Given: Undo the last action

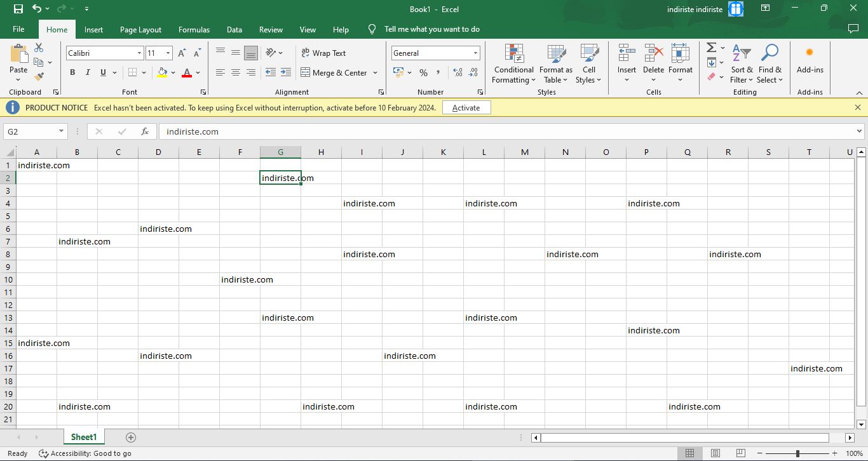Looking at the screenshot, I should point(37,9).
